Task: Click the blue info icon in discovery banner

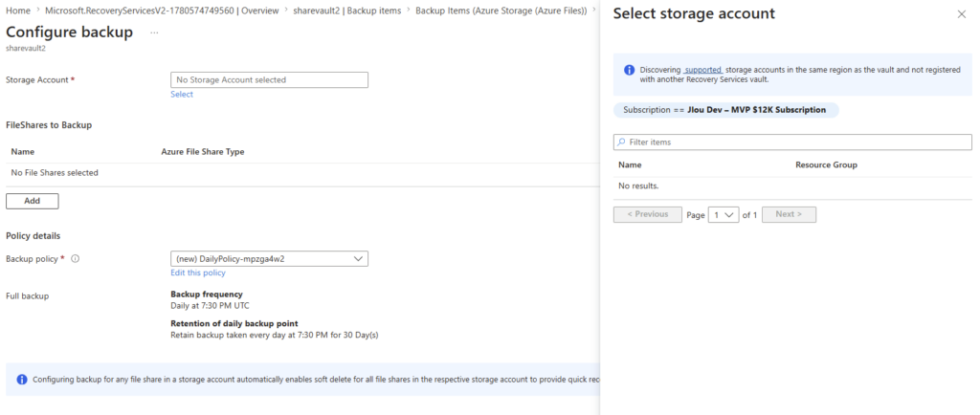Action: (630, 70)
